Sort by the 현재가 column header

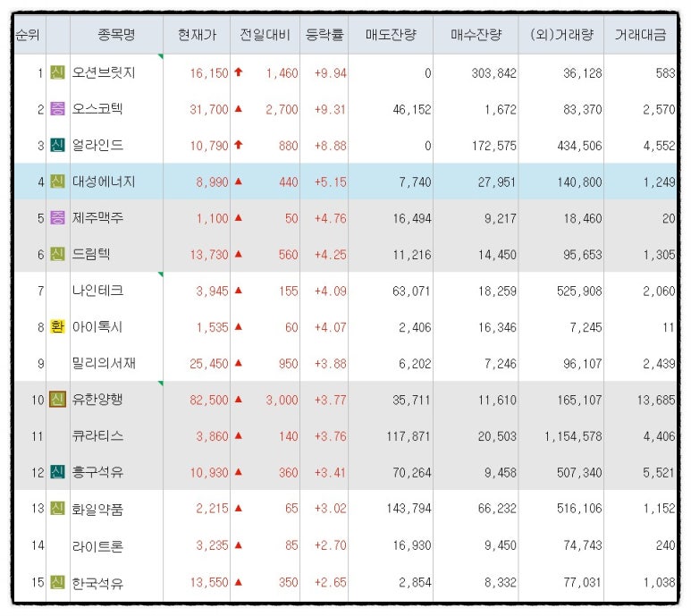coord(197,34)
